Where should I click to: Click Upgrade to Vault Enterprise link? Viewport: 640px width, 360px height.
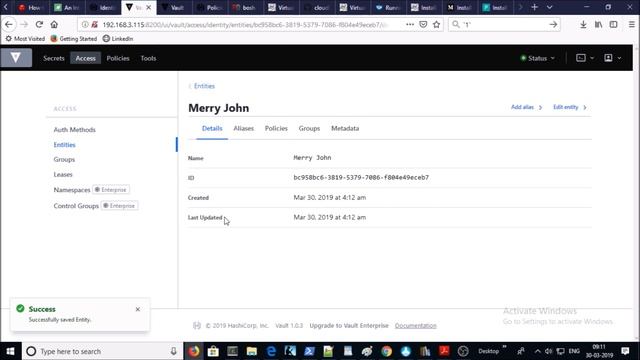(x=349, y=326)
